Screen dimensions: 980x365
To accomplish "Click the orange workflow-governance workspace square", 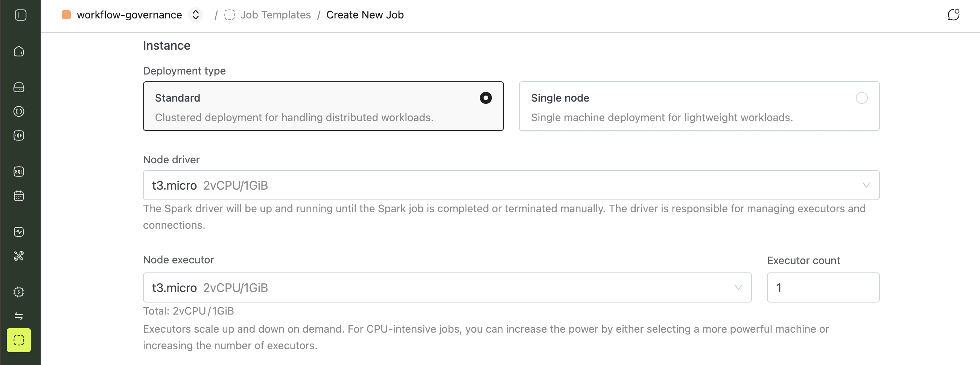I will (x=66, y=15).
